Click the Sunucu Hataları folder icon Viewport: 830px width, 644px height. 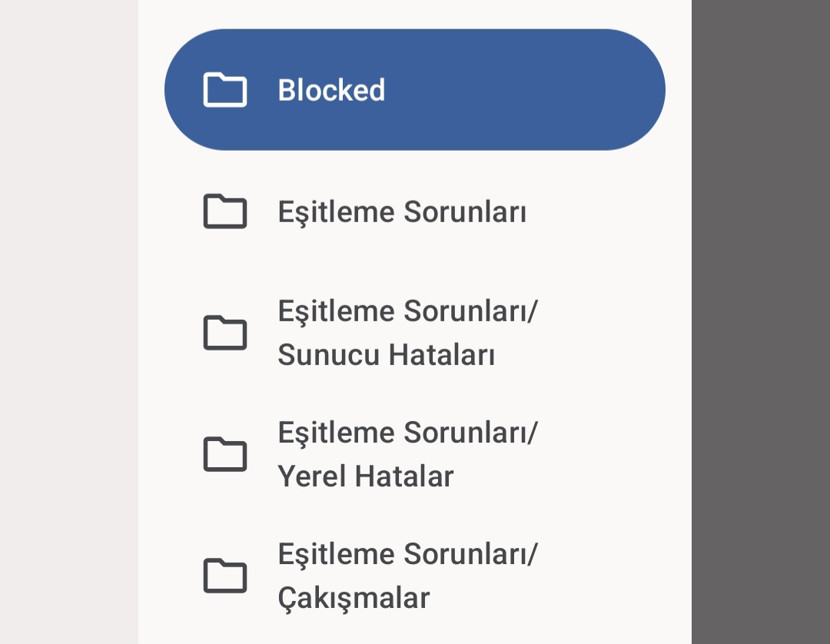(224, 333)
